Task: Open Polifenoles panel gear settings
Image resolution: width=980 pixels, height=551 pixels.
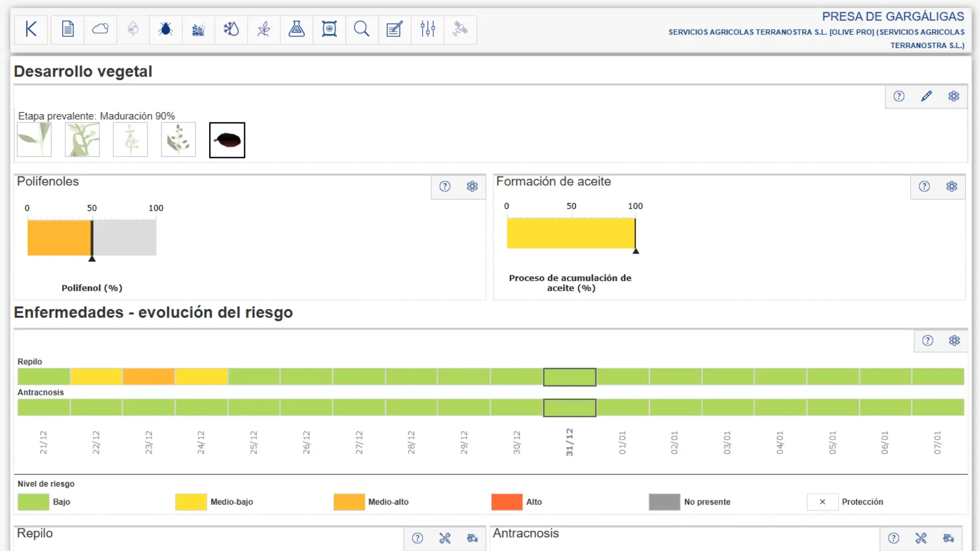Action: click(472, 187)
